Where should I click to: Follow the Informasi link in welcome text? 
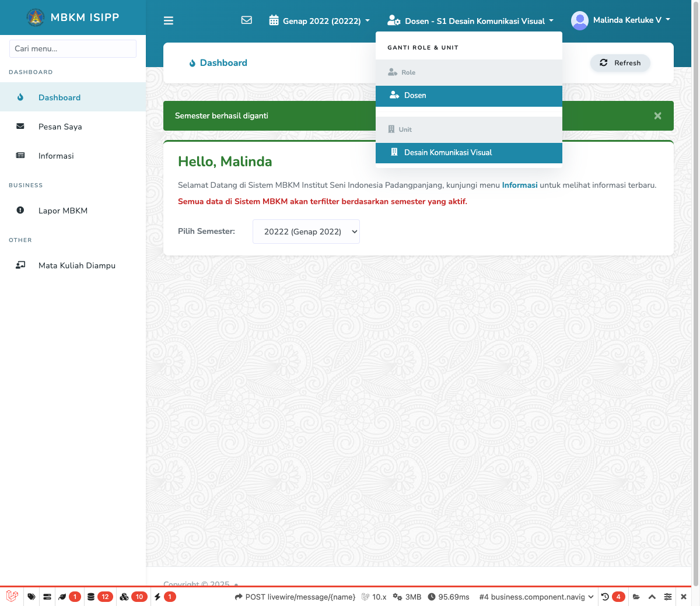pos(519,185)
